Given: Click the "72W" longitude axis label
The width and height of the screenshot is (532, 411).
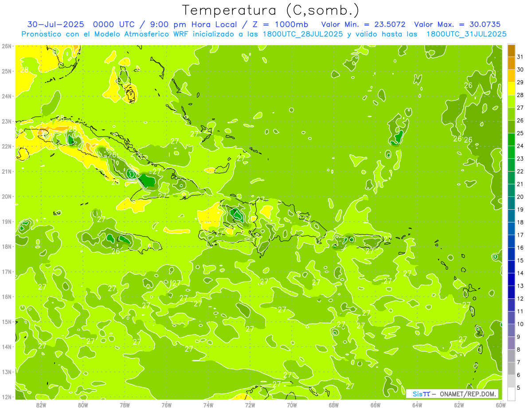Looking at the screenshot, I should pos(250,405).
